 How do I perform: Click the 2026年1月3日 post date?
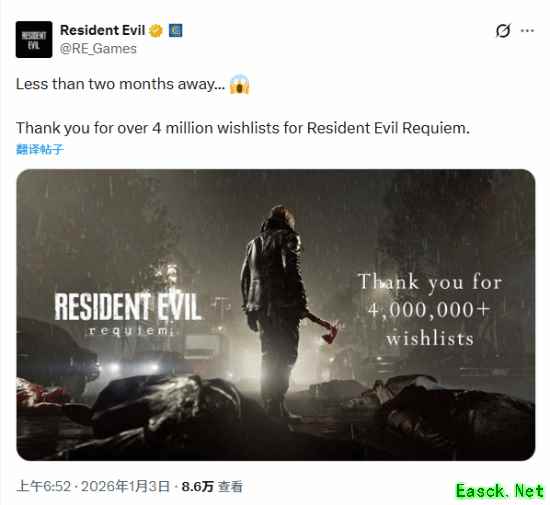coord(125,486)
